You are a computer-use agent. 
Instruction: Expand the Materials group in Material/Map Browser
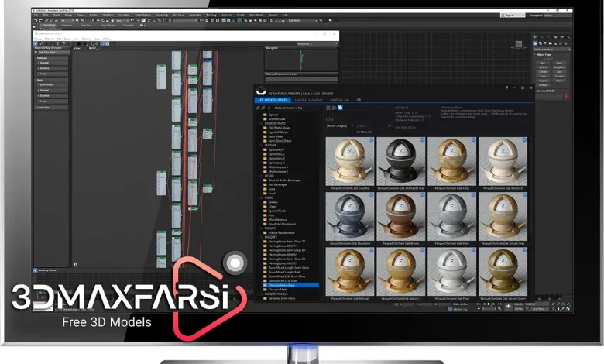(x=52, y=58)
